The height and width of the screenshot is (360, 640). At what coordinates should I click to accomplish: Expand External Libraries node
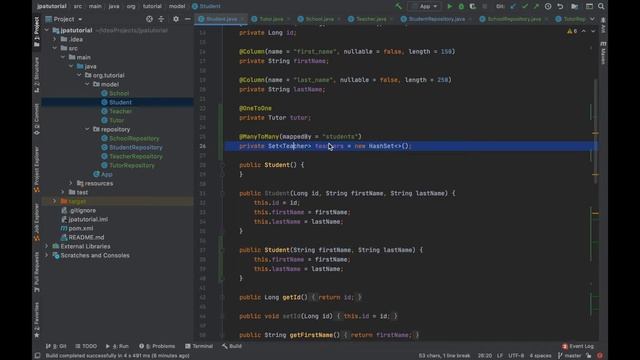point(47,246)
